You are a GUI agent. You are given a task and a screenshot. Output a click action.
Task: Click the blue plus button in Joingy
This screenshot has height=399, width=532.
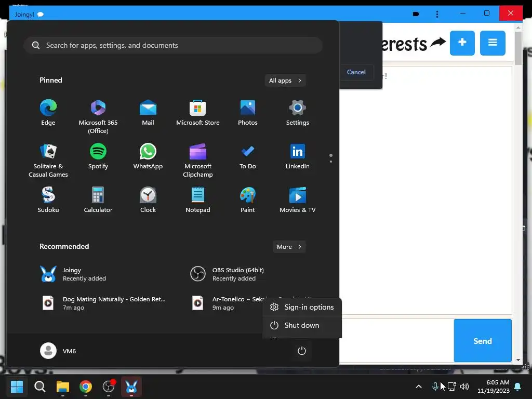[462, 43]
